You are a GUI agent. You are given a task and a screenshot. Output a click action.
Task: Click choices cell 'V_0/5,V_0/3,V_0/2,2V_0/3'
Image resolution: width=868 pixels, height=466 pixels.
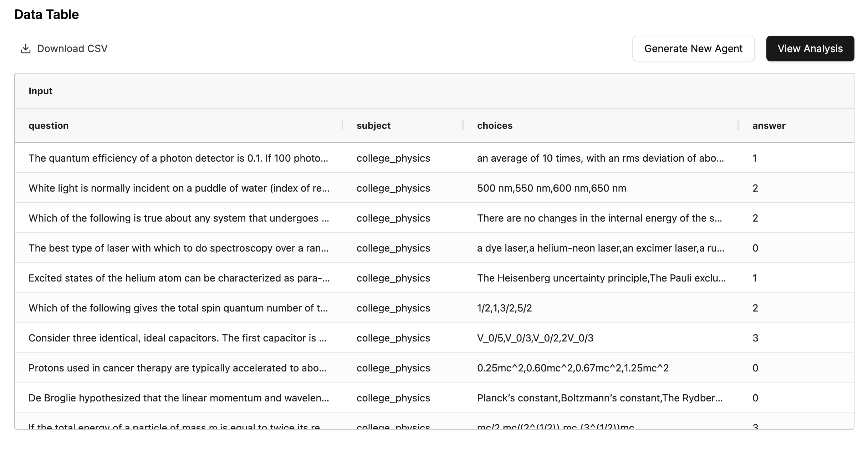click(535, 338)
